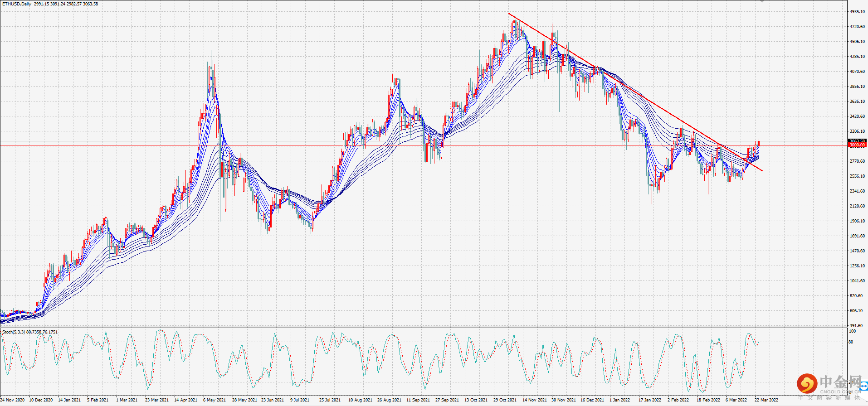
Task: Click the 28 May 2021 date label
Action: [244, 400]
